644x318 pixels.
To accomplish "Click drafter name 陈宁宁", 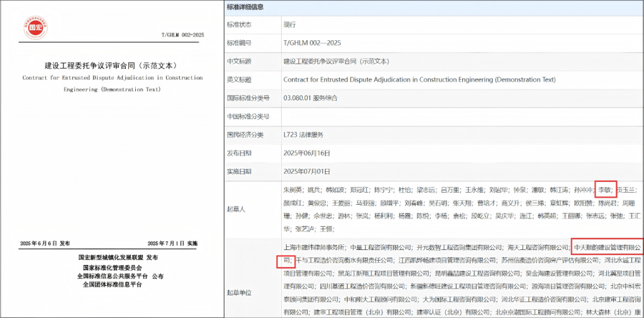I will 383,190.
